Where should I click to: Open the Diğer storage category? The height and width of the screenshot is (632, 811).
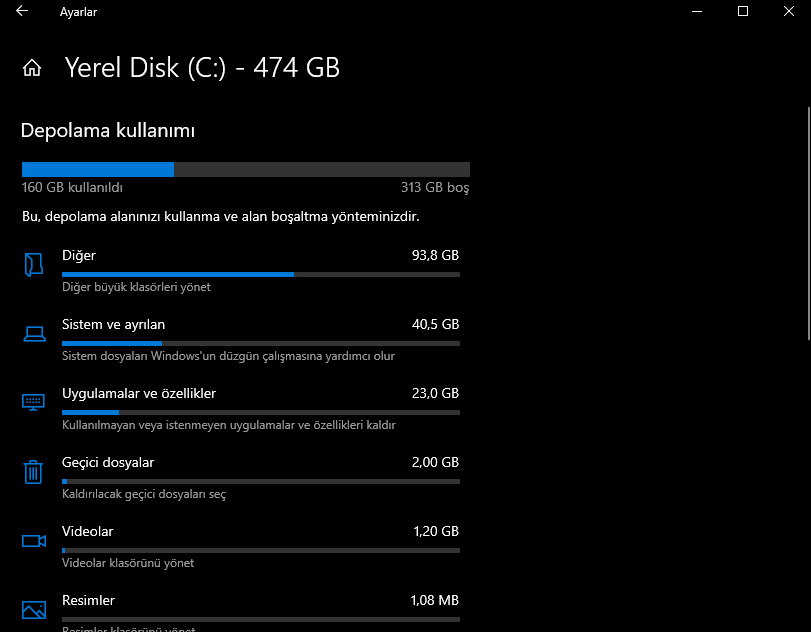[79, 256]
